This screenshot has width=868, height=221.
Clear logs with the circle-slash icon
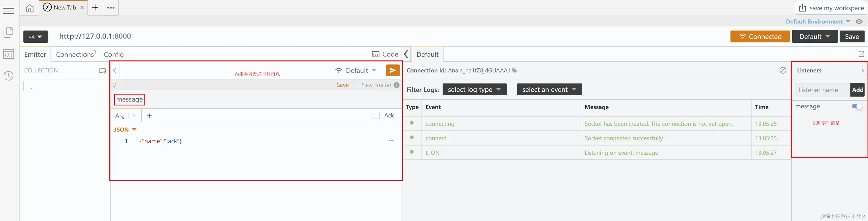click(783, 70)
